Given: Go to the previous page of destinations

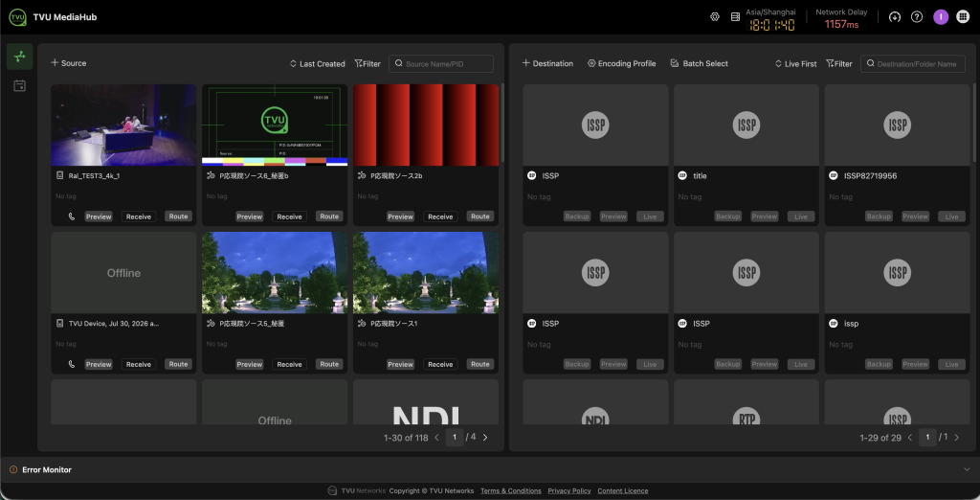Looking at the screenshot, I should tap(910, 438).
